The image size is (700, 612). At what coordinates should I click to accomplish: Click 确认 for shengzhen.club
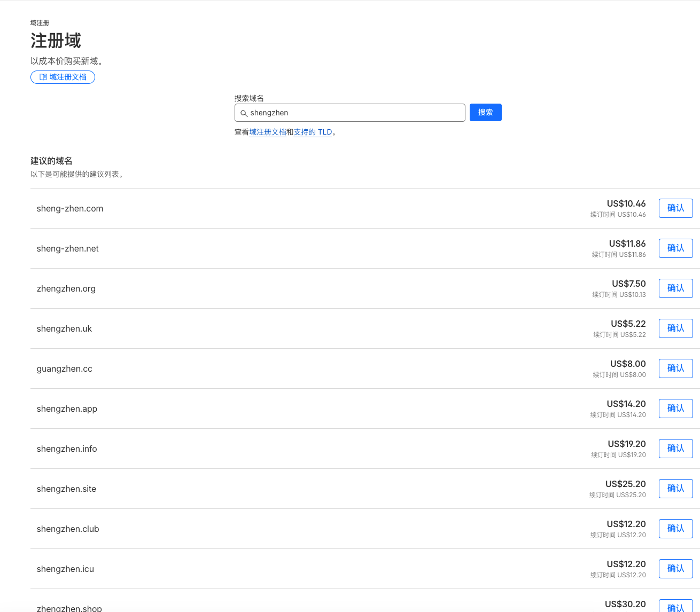click(x=675, y=529)
